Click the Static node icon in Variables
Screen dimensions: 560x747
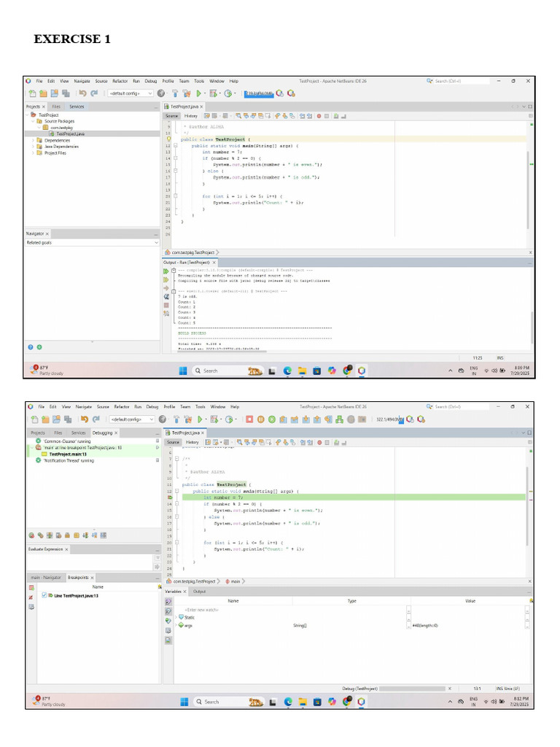tap(182, 617)
